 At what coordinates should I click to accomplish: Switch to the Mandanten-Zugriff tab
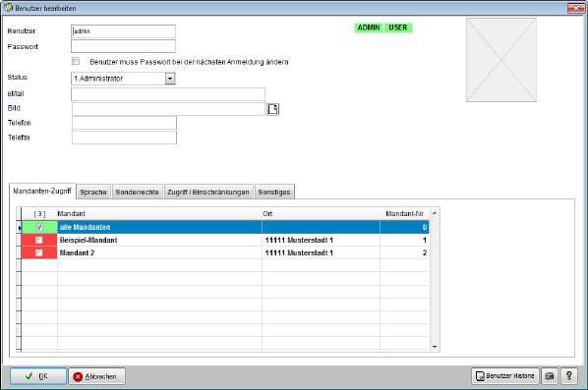click(42, 191)
